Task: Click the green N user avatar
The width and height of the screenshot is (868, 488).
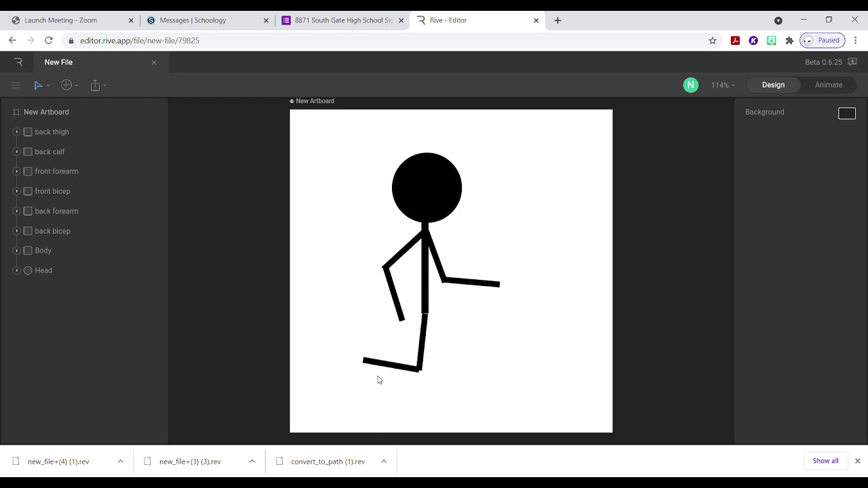Action: pos(690,85)
